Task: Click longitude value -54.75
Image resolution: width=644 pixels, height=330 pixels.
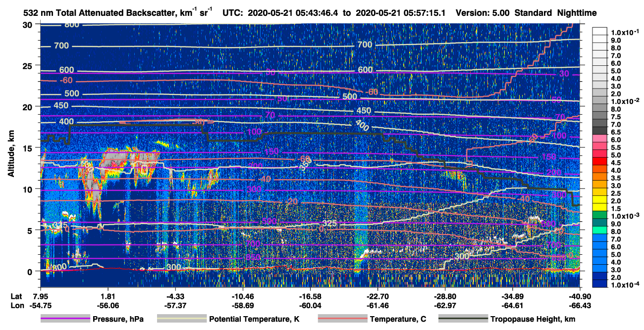Action: coord(40,306)
